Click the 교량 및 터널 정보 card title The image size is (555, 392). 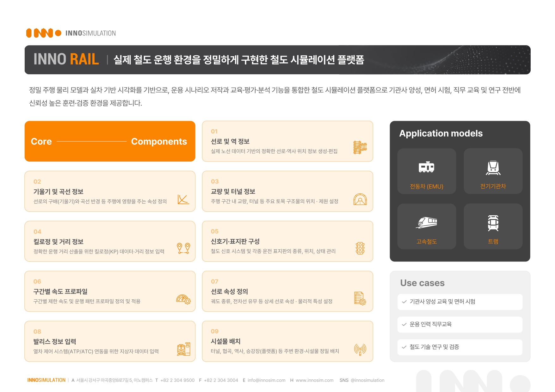click(x=233, y=192)
